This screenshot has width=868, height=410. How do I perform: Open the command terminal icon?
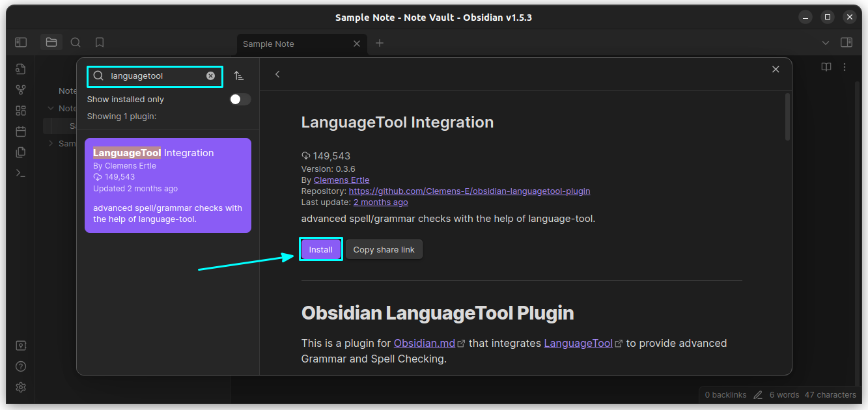pyautogui.click(x=20, y=172)
